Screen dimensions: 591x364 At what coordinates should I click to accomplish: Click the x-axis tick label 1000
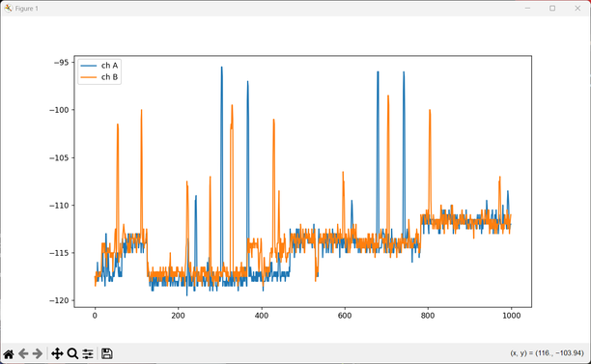click(511, 316)
